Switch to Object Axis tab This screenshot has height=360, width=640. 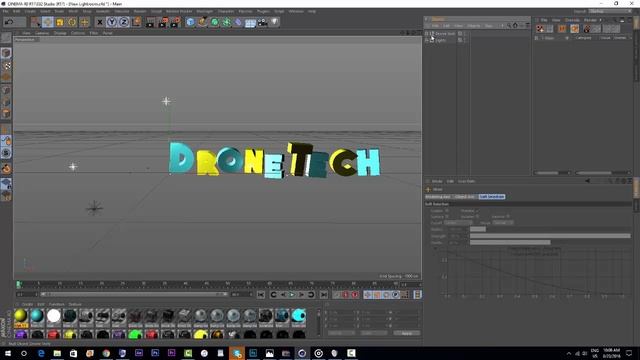coord(465,197)
